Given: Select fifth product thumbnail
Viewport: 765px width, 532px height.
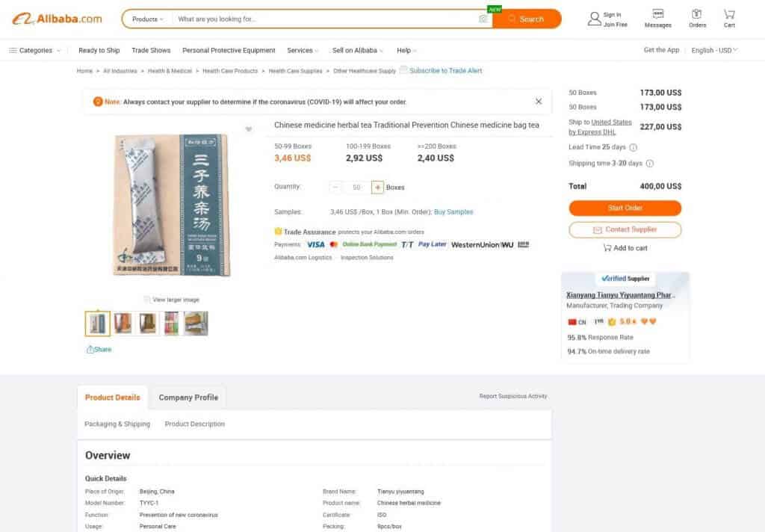Looking at the screenshot, I should [196, 324].
